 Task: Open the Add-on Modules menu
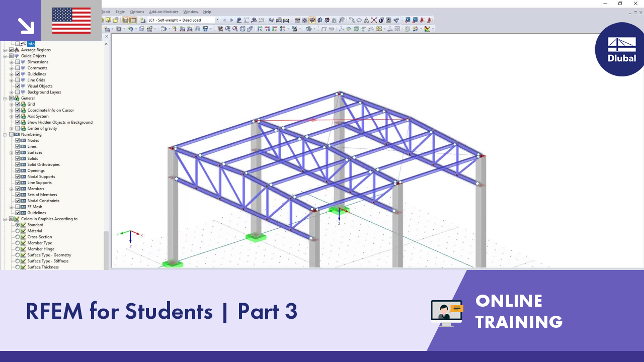[x=164, y=12]
